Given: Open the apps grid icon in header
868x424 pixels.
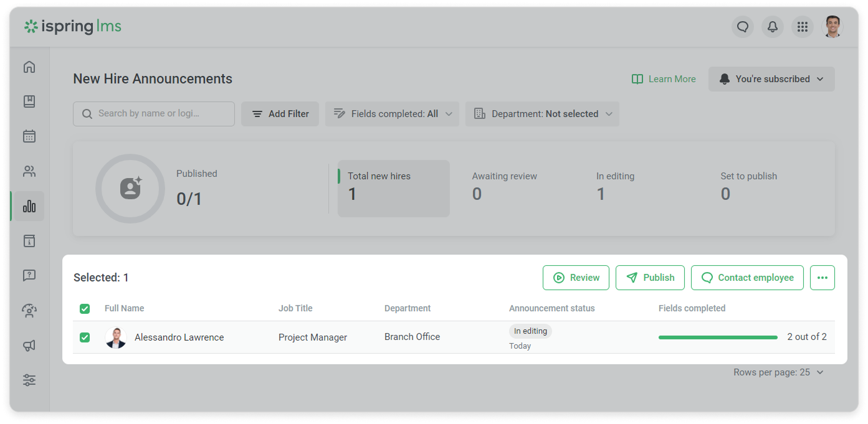Looking at the screenshot, I should coord(802,27).
